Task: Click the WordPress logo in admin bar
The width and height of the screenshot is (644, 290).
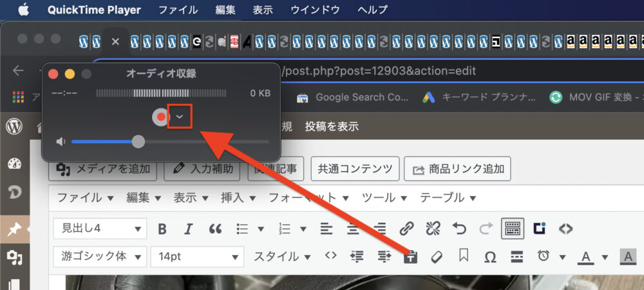Action: tap(14, 127)
